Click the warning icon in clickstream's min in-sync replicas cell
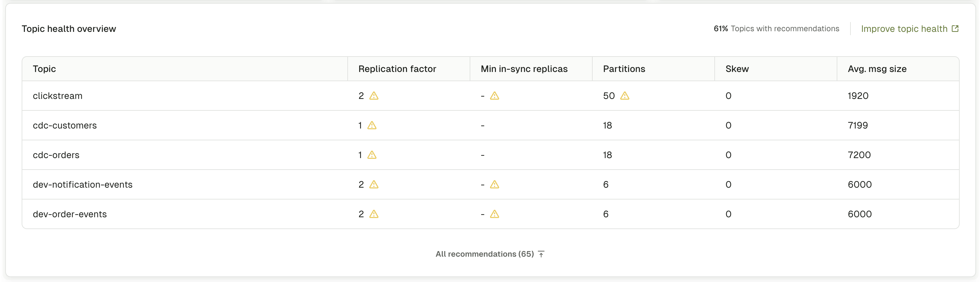The image size is (980, 282). [x=495, y=96]
